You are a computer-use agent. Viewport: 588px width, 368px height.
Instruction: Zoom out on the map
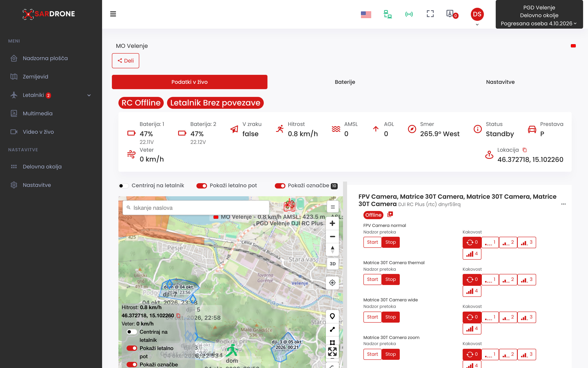pos(332,236)
